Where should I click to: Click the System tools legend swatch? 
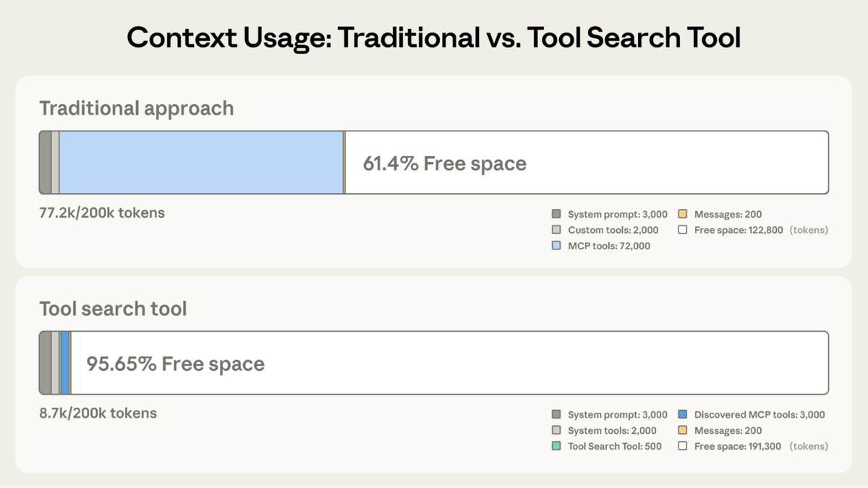[x=556, y=431]
